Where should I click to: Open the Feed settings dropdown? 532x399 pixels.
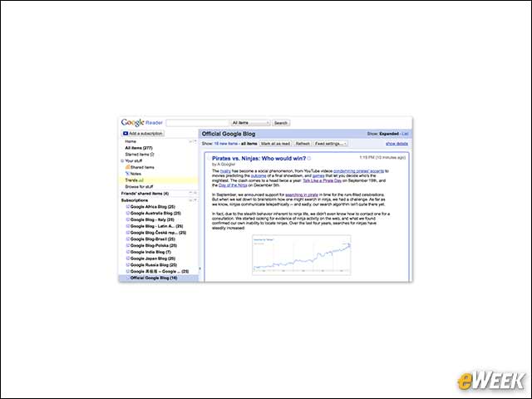coord(331,144)
